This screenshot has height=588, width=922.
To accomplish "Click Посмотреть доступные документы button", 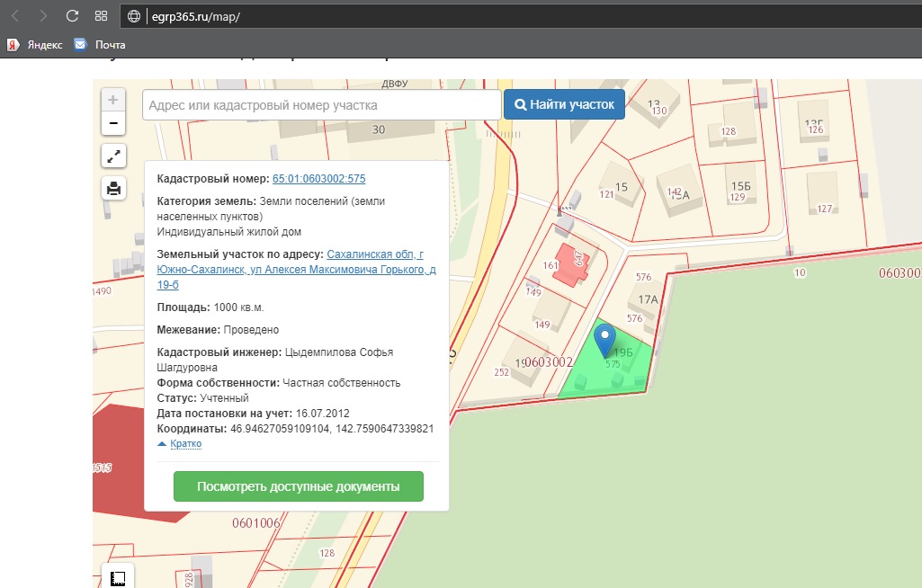I will [x=298, y=486].
